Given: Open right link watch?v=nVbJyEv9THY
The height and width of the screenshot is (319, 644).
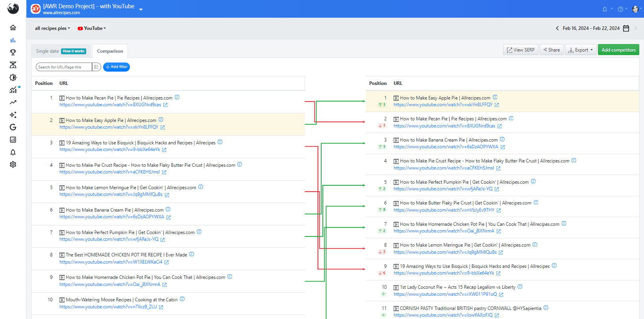Looking at the screenshot, I should (x=444, y=210).
